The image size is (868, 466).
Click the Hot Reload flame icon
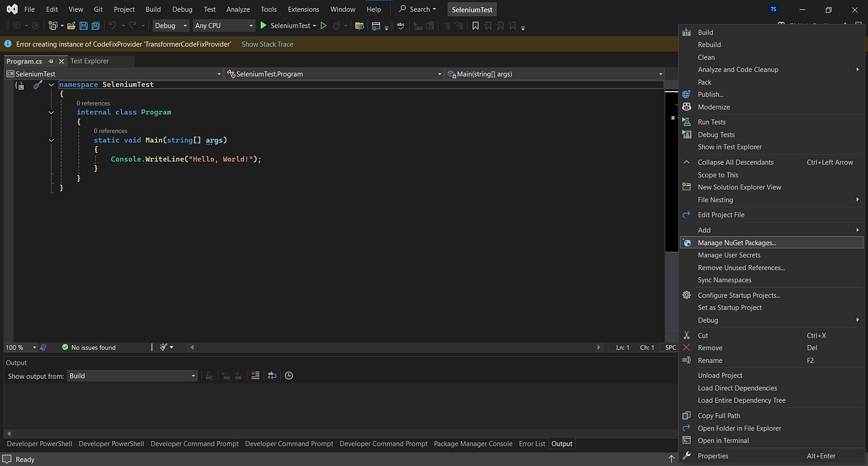coord(337,25)
